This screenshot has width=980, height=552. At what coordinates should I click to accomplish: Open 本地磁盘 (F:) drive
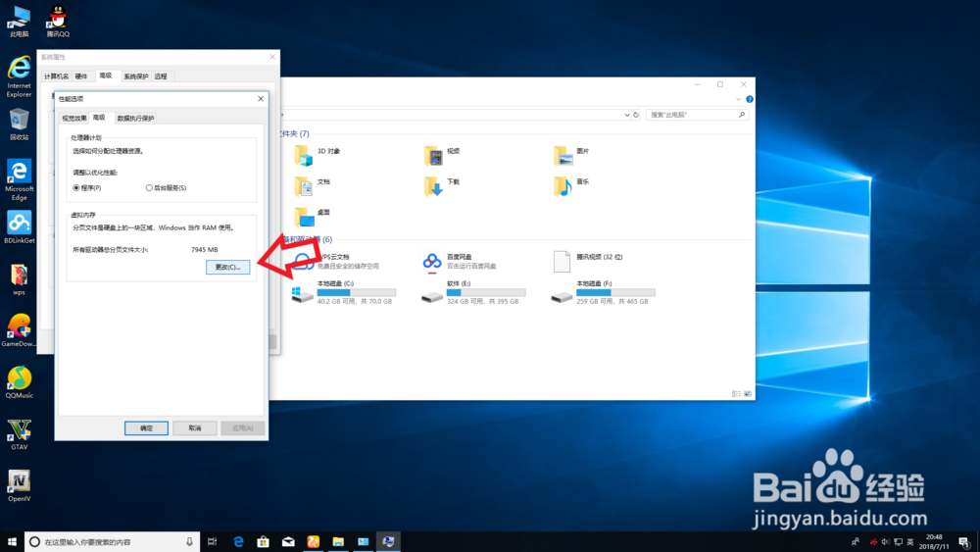pos(603,292)
